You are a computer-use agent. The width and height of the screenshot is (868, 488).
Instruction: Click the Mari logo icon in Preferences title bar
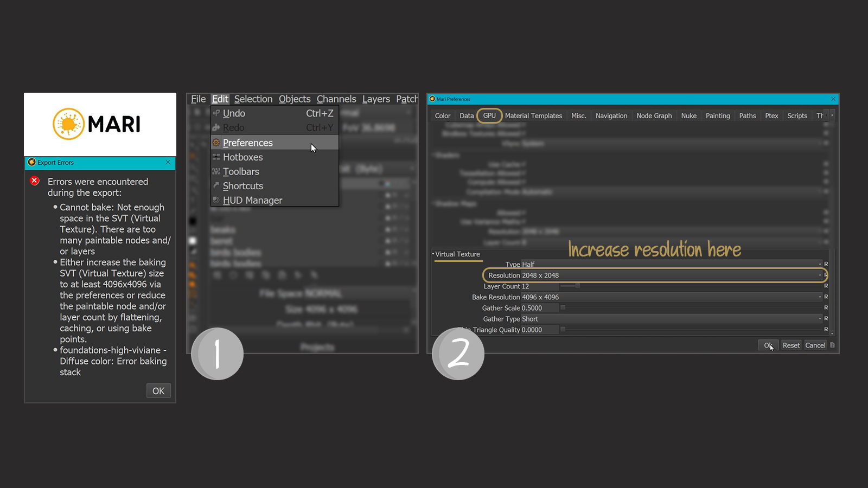point(432,99)
